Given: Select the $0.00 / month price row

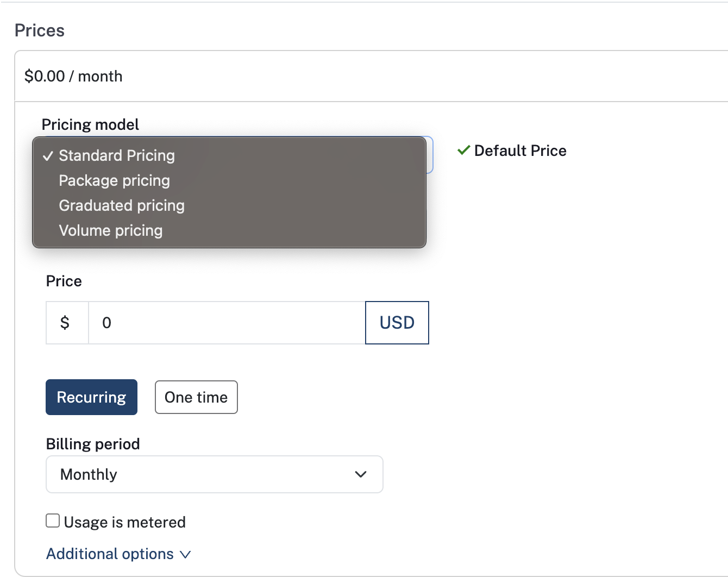Looking at the screenshot, I should coord(73,76).
